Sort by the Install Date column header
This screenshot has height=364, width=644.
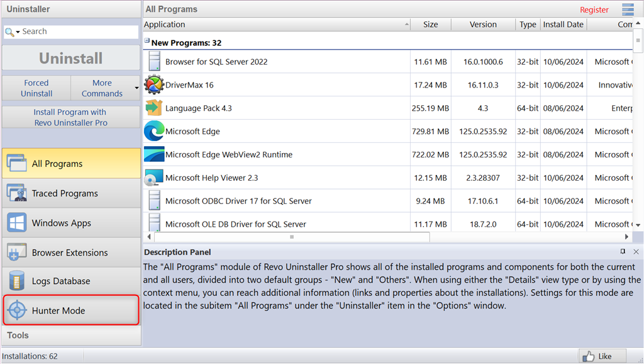tap(563, 25)
